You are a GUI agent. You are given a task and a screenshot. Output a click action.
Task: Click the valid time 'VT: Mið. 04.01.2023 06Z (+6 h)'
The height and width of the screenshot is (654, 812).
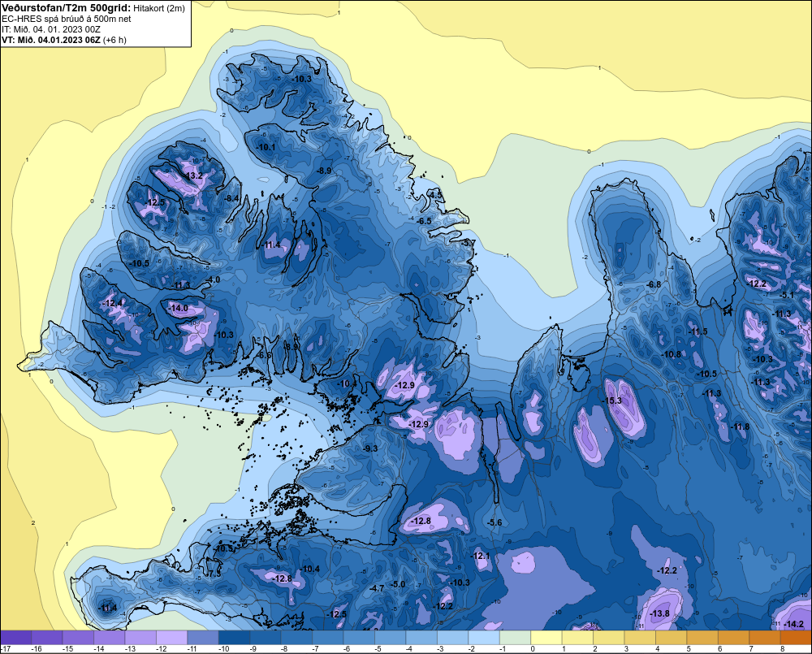(63, 40)
